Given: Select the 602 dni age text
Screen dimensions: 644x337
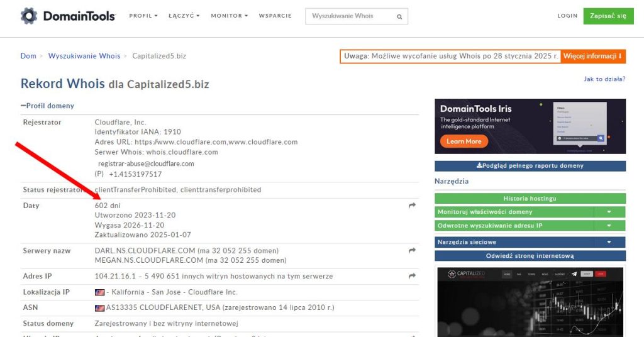Looking at the screenshot, I should pyautogui.click(x=108, y=205).
